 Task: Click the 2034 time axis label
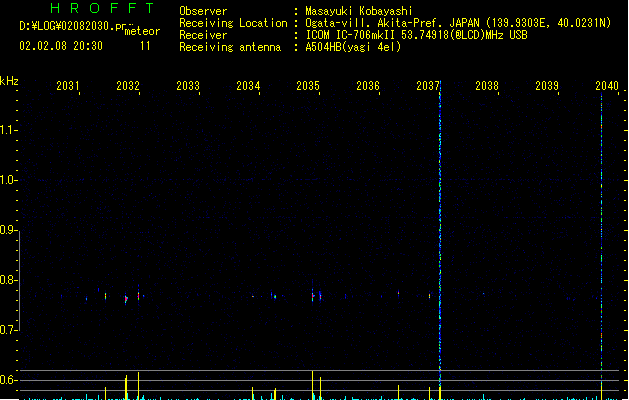248,86
